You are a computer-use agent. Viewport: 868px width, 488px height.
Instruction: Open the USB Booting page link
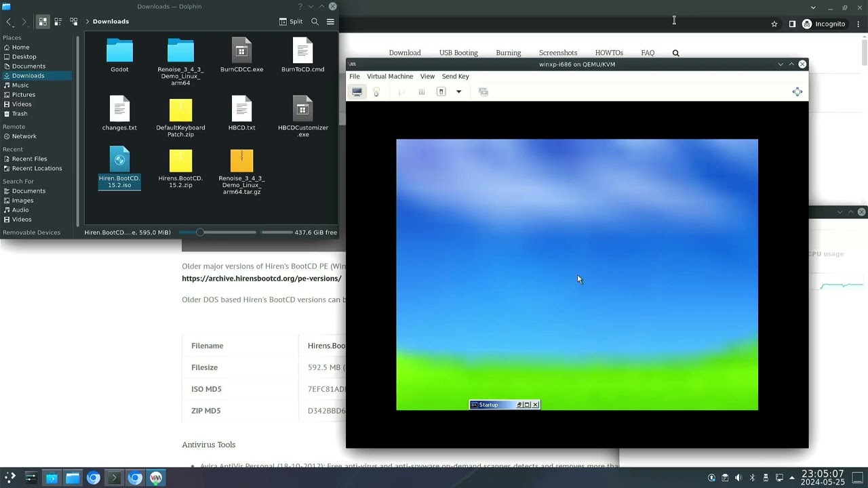pos(458,53)
